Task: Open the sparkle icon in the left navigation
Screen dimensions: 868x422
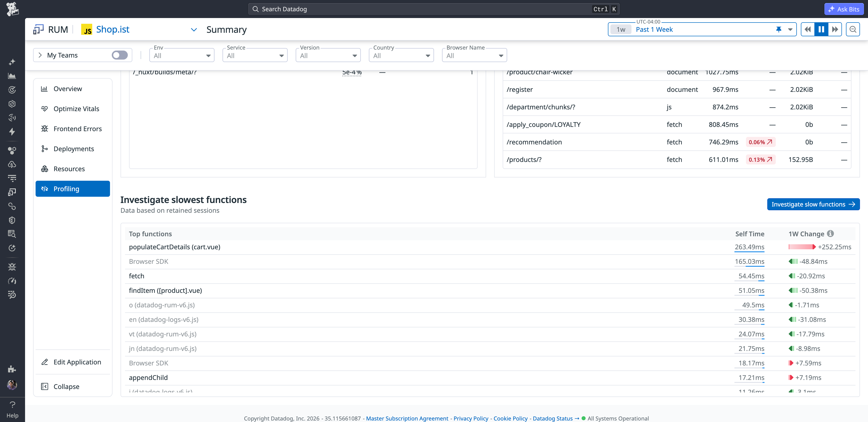Action: click(x=12, y=62)
